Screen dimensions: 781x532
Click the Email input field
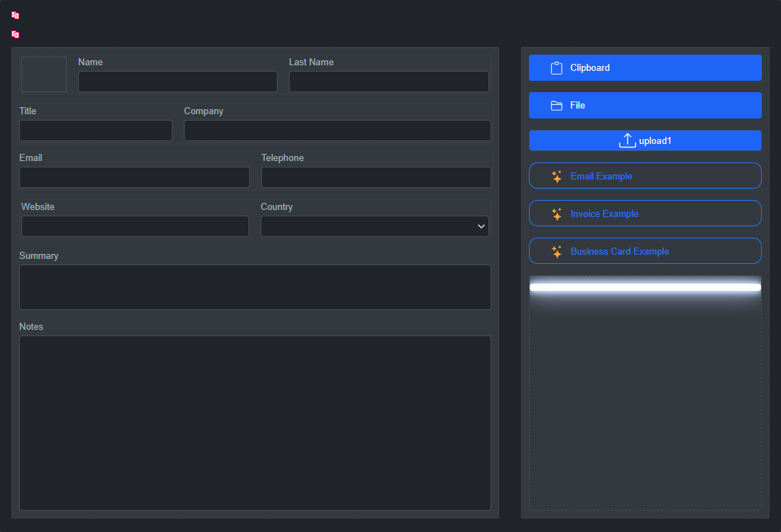pyautogui.click(x=134, y=177)
